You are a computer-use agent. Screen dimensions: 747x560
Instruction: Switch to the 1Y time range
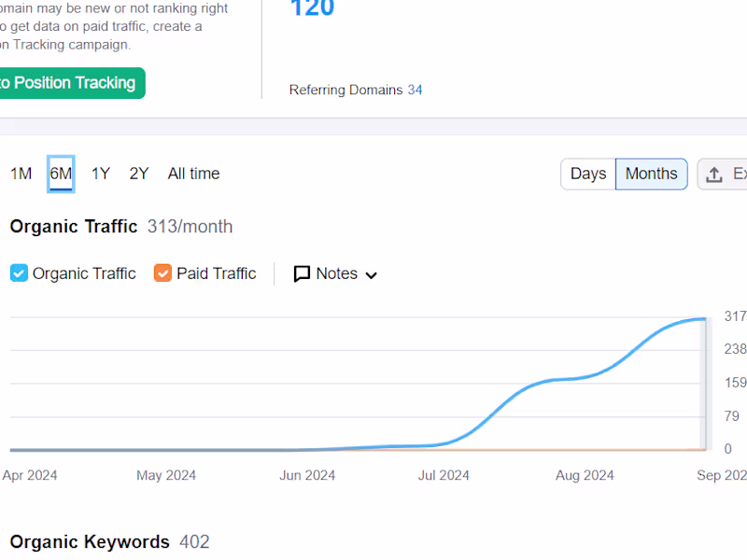[x=101, y=174]
